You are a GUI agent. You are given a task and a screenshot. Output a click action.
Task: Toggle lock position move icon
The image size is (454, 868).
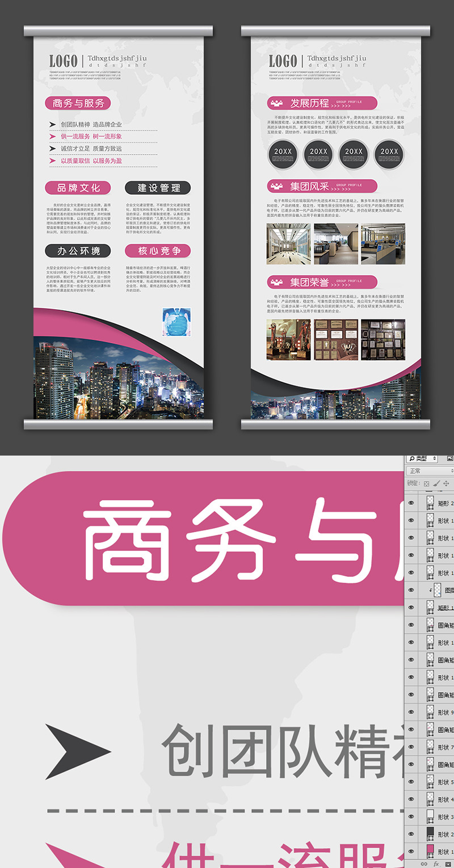[446, 483]
